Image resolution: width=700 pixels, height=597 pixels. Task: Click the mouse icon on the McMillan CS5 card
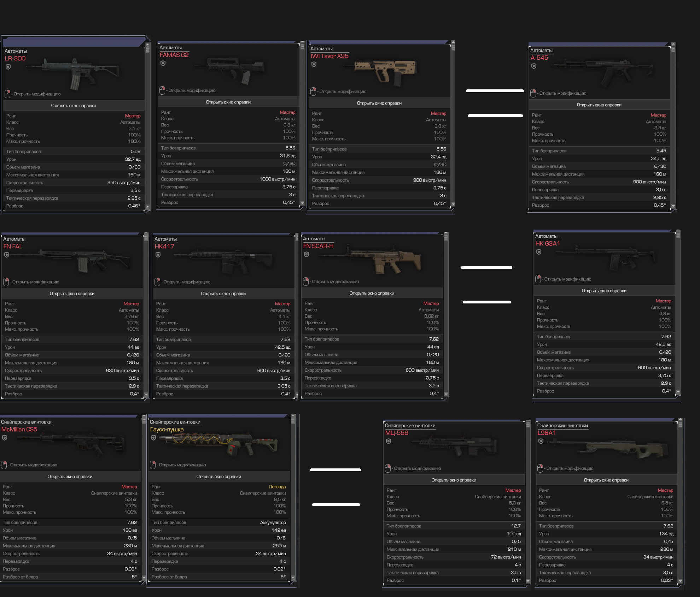(x=4, y=465)
